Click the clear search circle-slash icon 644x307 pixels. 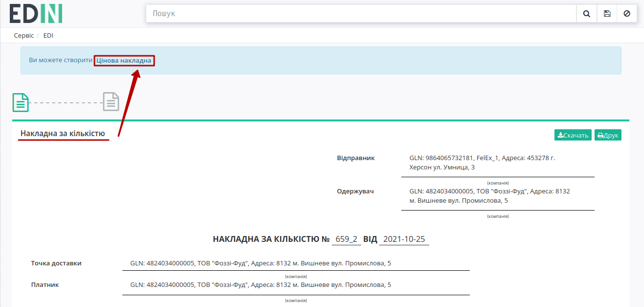627,14
